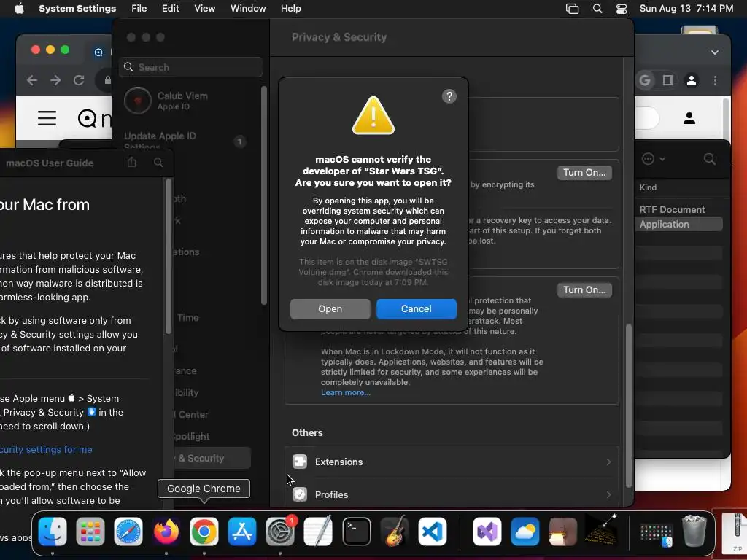Viewport: 747px width, 560px height.
Task: Switch to Google Chrome in the Dock
Action: point(204,532)
